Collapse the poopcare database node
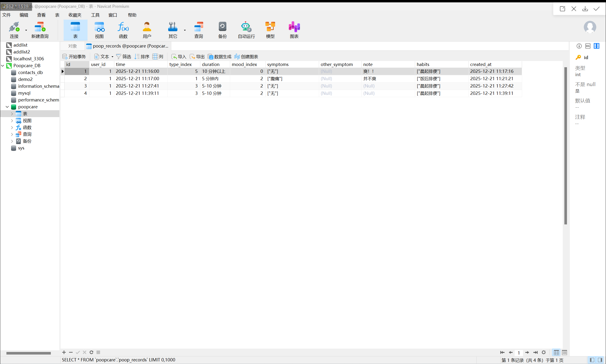This screenshot has width=606, height=364. pyautogui.click(x=7, y=107)
